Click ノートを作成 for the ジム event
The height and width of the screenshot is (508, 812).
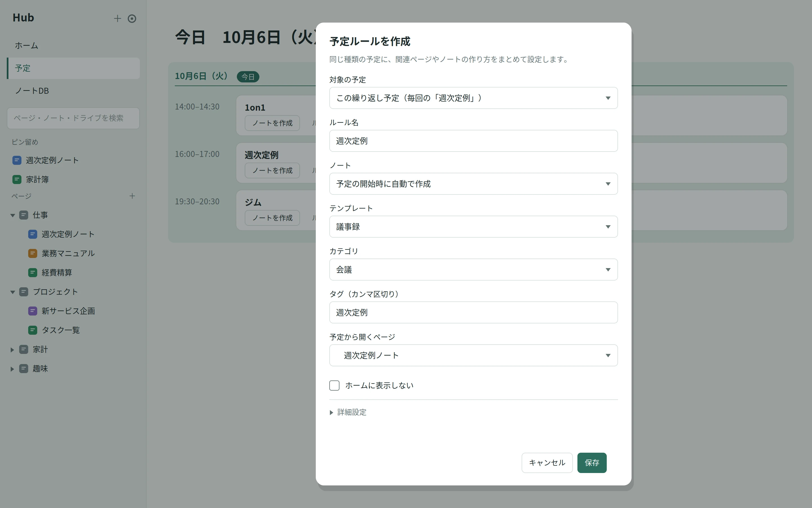272,218
